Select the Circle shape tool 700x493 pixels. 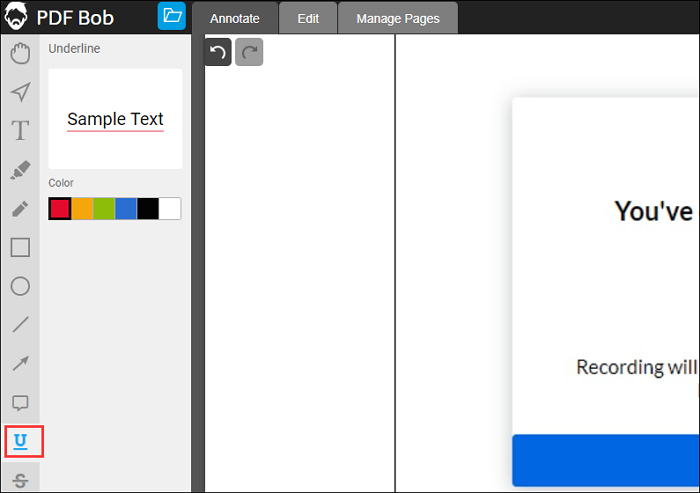click(x=20, y=286)
